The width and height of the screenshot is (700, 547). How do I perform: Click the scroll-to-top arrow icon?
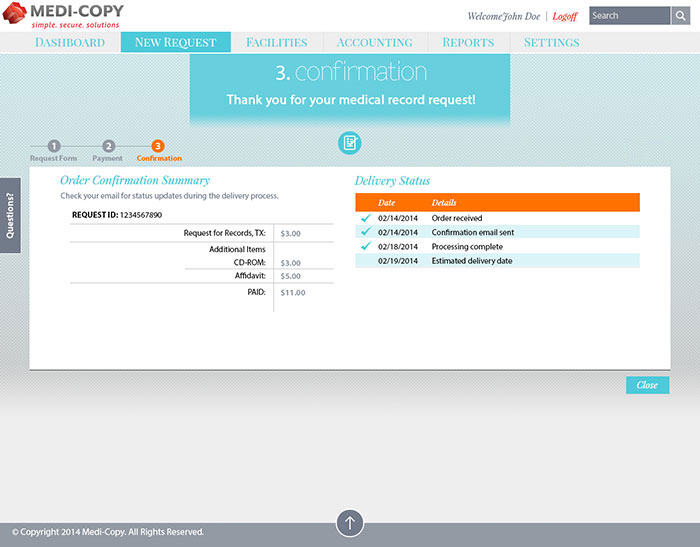[349, 523]
